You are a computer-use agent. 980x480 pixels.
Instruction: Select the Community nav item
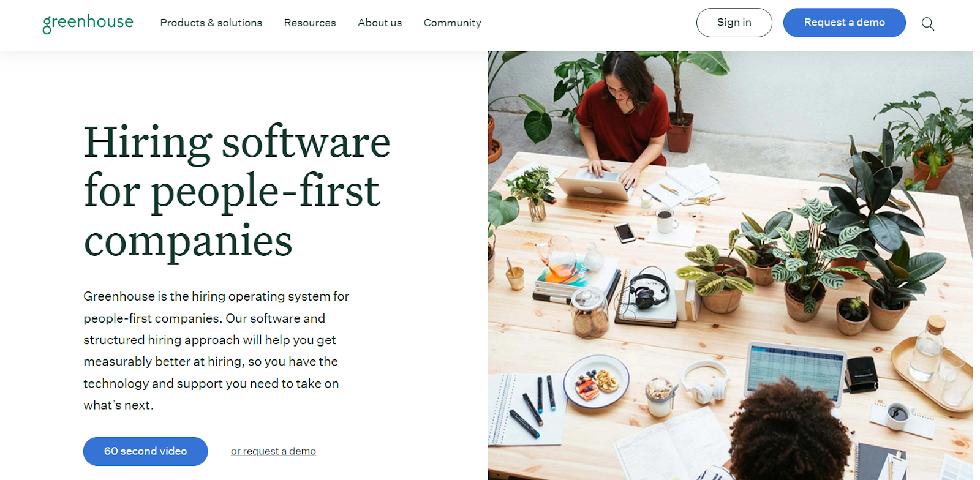click(x=453, y=23)
